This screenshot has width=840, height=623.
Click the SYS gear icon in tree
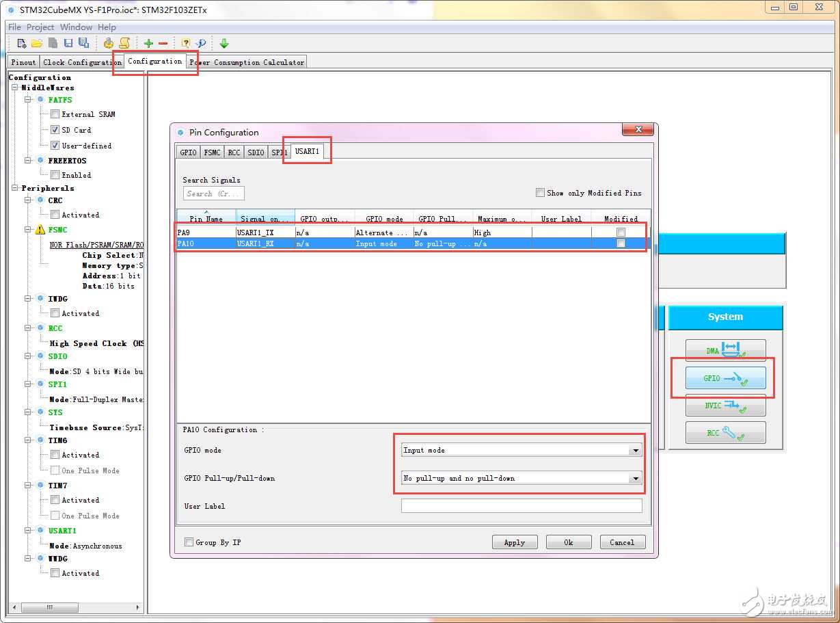[40, 412]
